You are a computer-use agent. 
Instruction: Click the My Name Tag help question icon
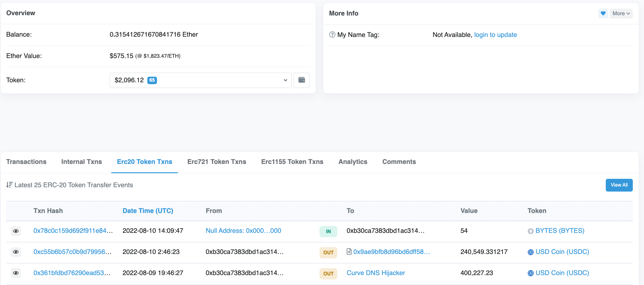[x=332, y=35]
